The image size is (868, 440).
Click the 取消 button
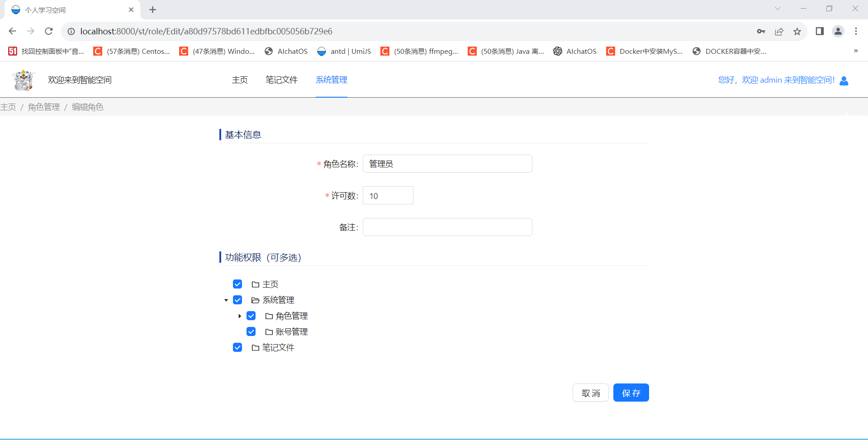[591, 393]
